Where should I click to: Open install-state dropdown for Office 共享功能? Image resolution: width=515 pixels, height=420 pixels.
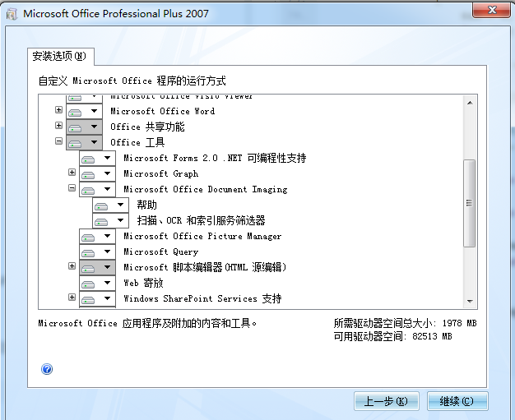click(x=84, y=127)
